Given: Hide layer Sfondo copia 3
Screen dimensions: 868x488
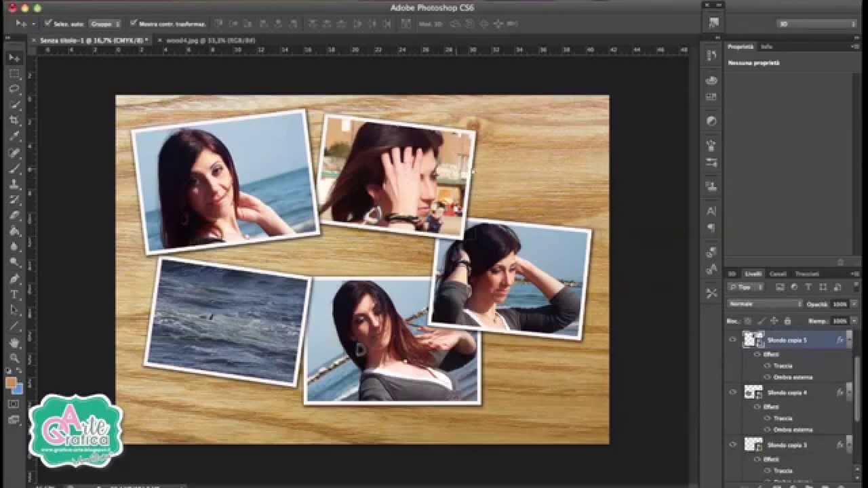Looking at the screenshot, I should [x=732, y=445].
